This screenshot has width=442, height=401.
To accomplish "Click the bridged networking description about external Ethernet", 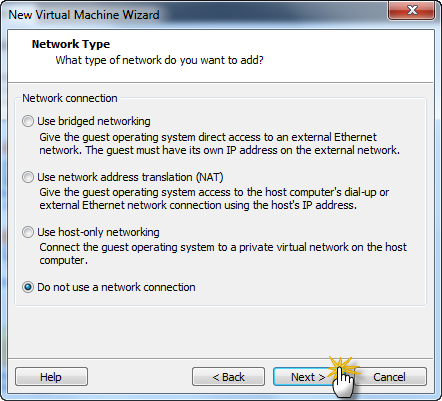I will (x=219, y=144).
